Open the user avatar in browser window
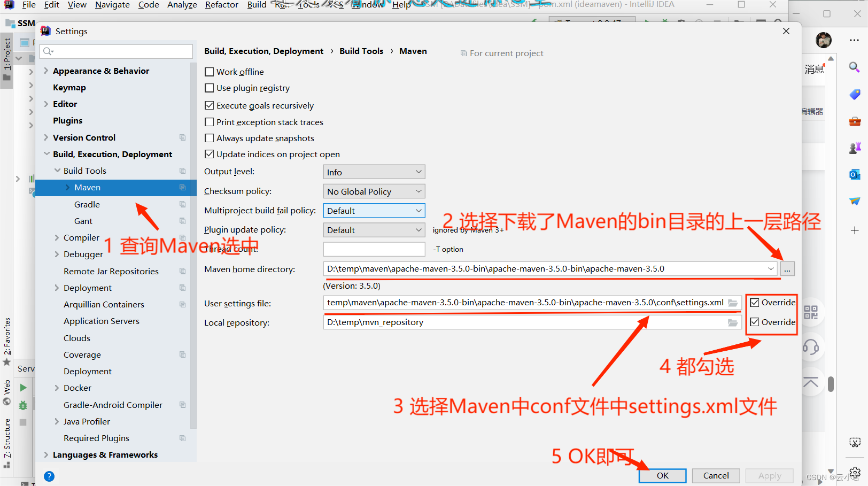This screenshot has width=868, height=486. (824, 40)
